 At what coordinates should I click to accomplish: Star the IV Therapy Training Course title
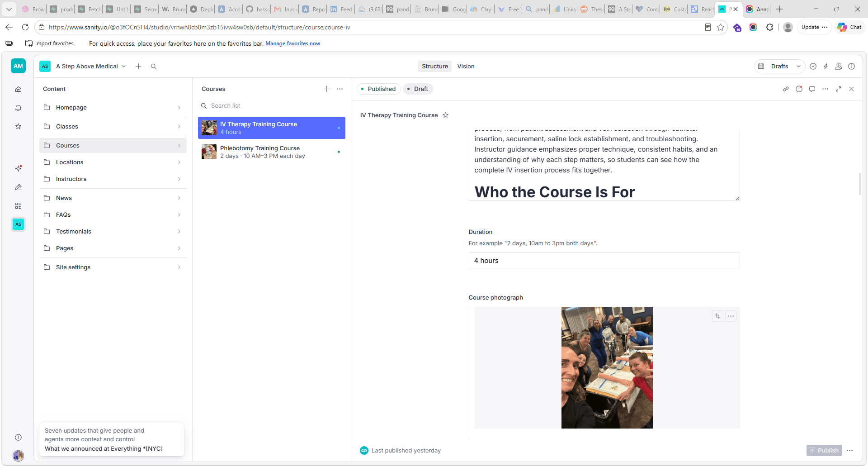tap(445, 115)
